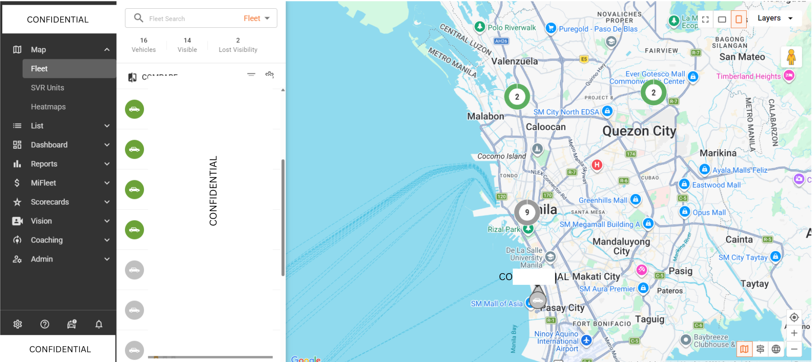Click the MiFleet dollar sign icon

[x=17, y=183]
